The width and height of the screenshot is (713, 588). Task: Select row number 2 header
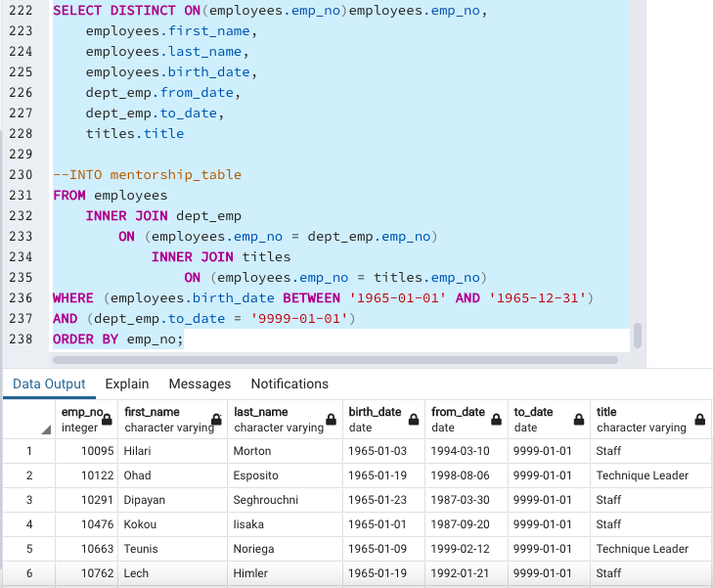(x=29, y=475)
